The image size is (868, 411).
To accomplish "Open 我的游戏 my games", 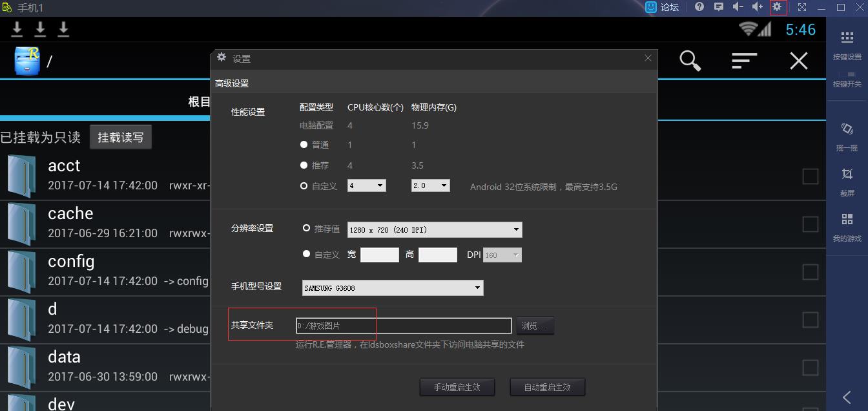I will click(x=847, y=227).
